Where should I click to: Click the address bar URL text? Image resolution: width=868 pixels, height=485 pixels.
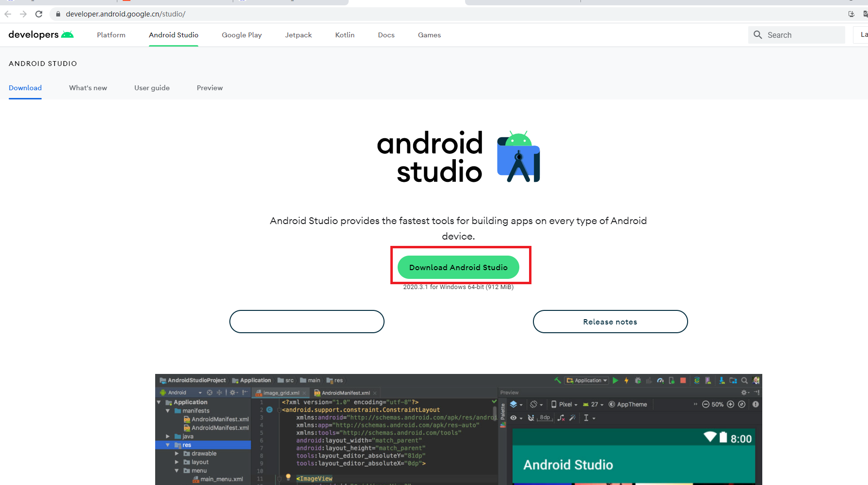(x=126, y=14)
